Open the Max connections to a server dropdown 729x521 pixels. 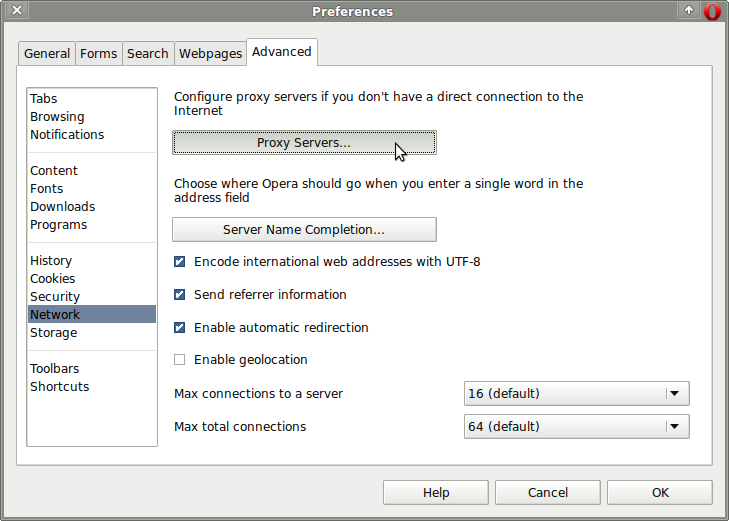(x=577, y=394)
